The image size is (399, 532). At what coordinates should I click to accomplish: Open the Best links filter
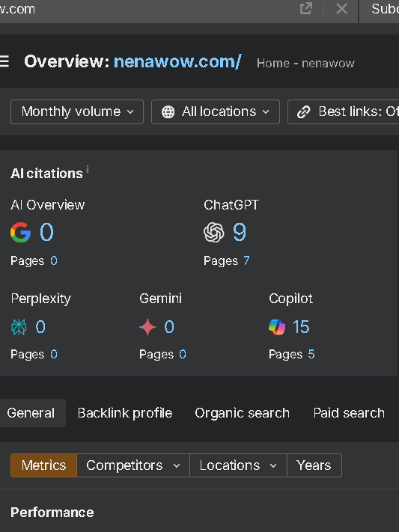(344, 111)
